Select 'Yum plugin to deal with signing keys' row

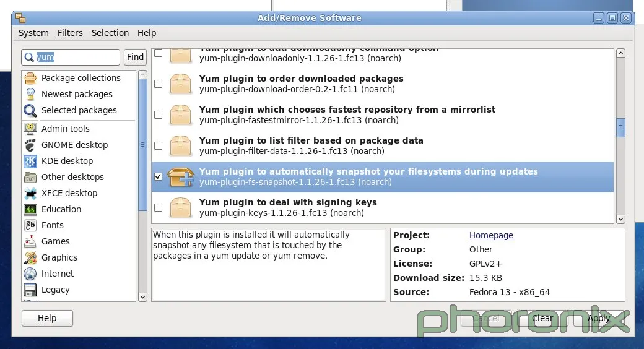click(383, 208)
